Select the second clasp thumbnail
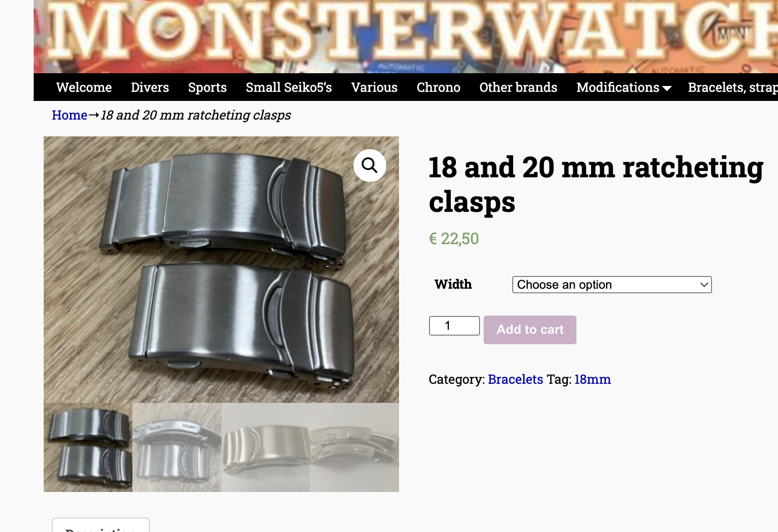778x532 pixels. point(177,447)
